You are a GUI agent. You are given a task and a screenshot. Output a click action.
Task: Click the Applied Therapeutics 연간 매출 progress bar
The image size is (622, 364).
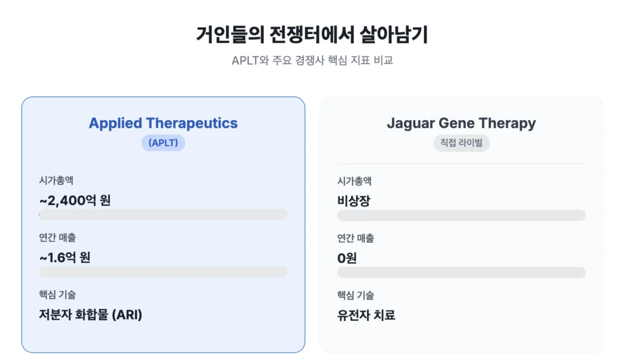coord(163,272)
